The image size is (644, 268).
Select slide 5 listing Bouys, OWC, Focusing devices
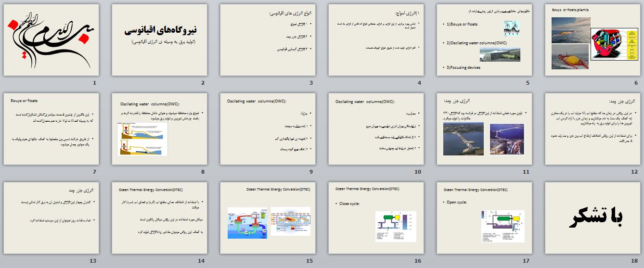click(x=485, y=40)
